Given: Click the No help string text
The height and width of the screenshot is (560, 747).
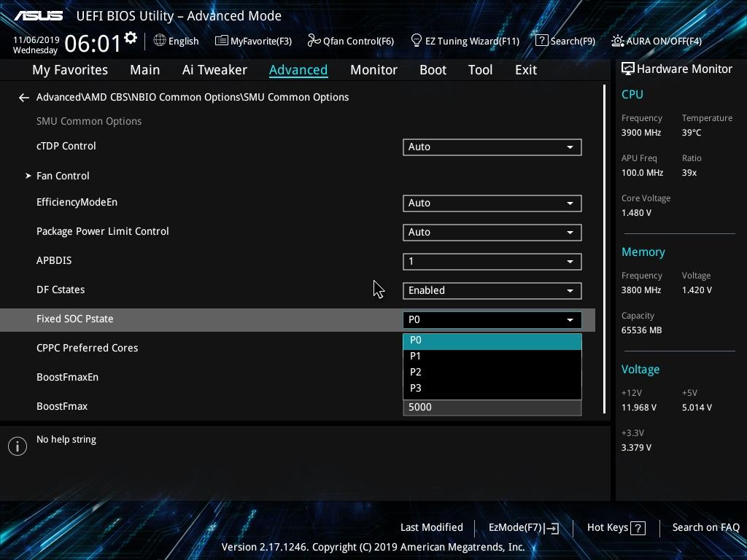Looking at the screenshot, I should click(x=66, y=440).
